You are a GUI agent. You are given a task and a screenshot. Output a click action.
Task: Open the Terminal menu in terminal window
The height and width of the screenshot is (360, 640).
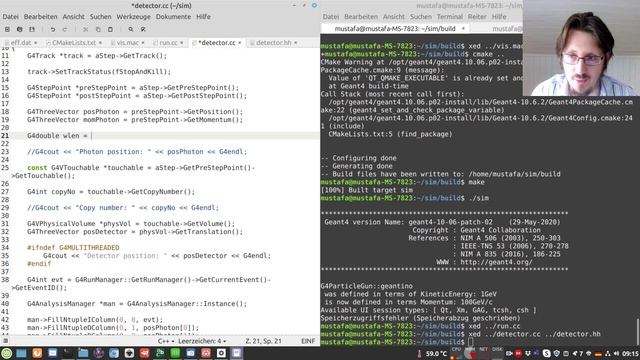point(449,17)
